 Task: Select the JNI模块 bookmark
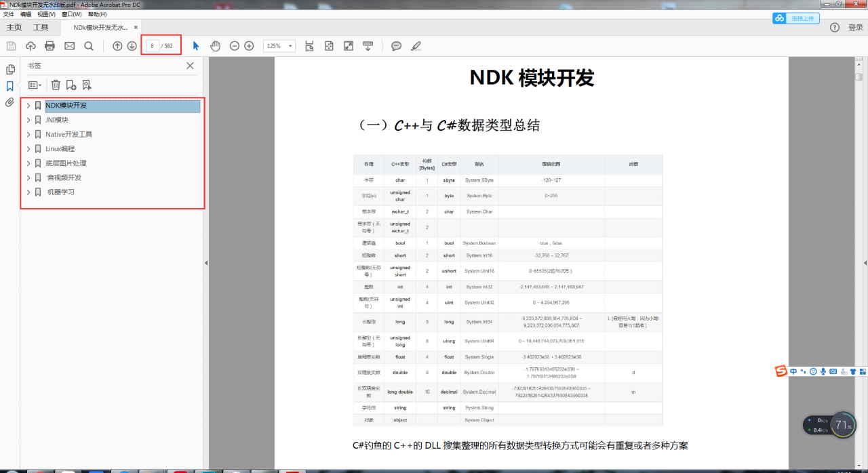(x=57, y=120)
